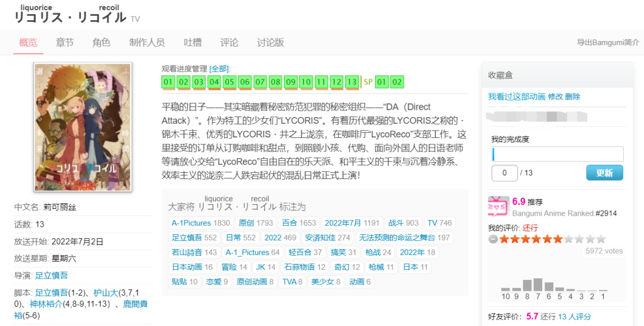Open the 制作人员 tab
The width and height of the screenshot is (644, 326).
(147, 42)
